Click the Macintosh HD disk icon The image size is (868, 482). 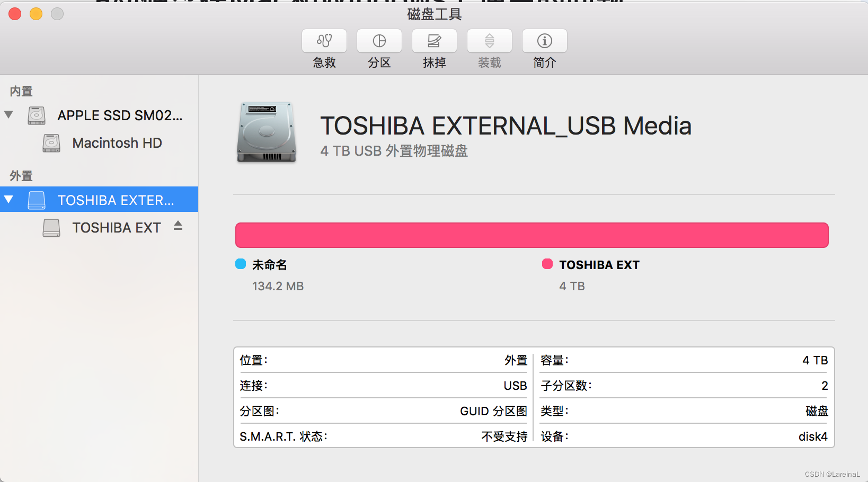(51, 143)
